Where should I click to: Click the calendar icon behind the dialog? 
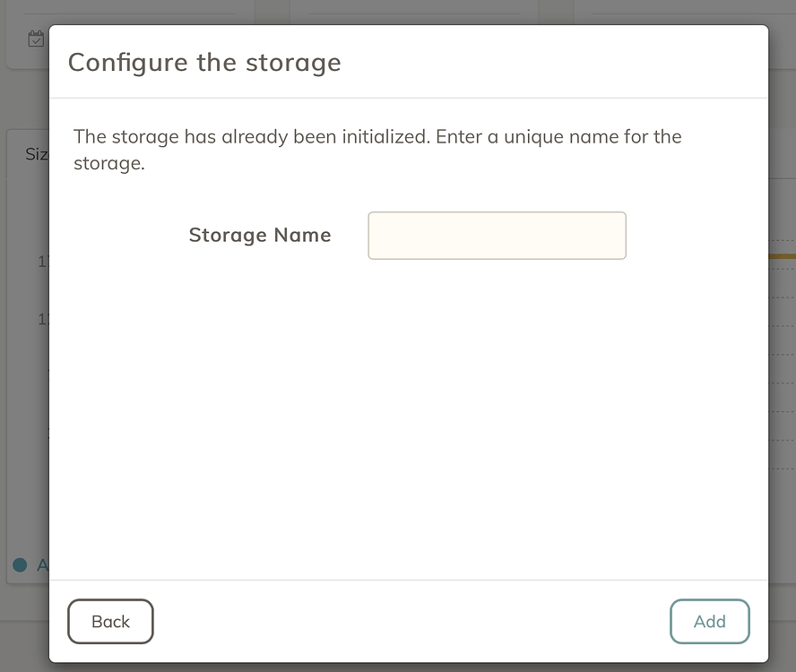click(x=36, y=39)
